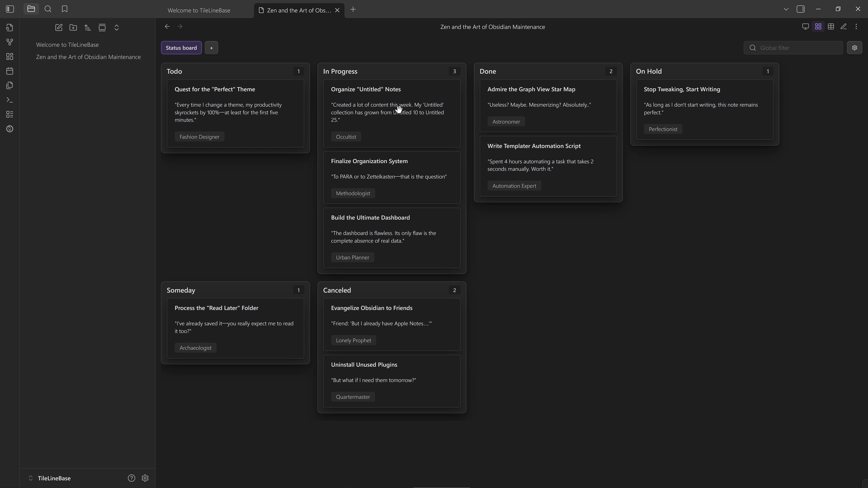Image resolution: width=868 pixels, height=488 pixels.
Task: Toggle the left sidebar collapsed
Action: [x=9, y=9]
